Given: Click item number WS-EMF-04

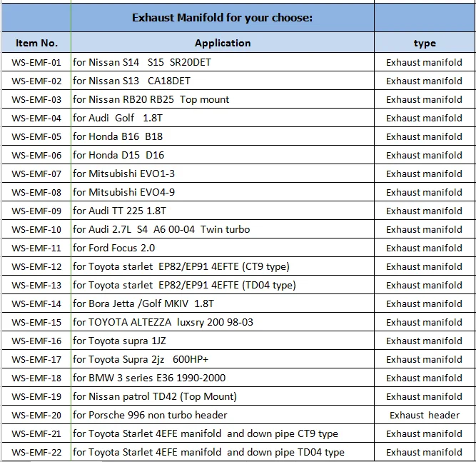Looking at the screenshot, I should click(36, 118).
